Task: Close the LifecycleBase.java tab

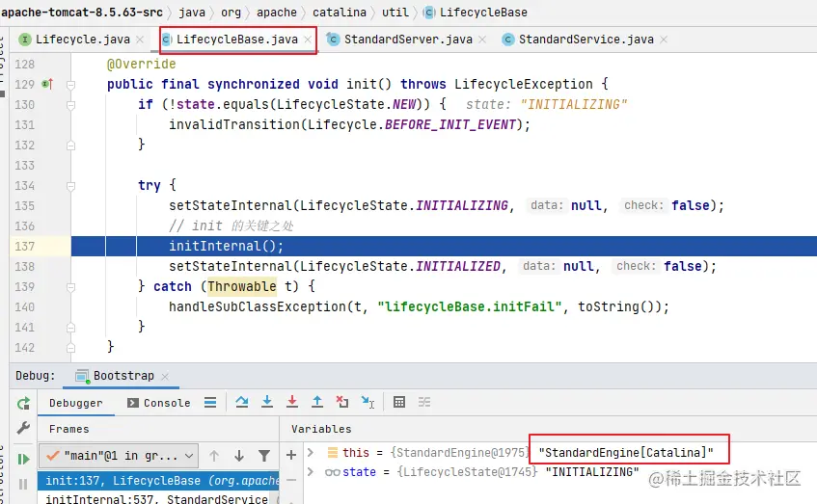Action: [x=308, y=40]
